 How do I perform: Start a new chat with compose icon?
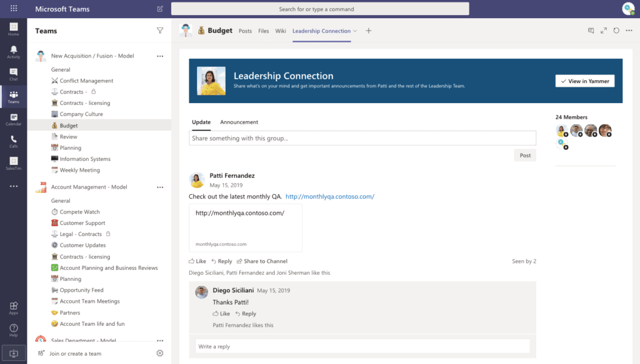(x=160, y=9)
